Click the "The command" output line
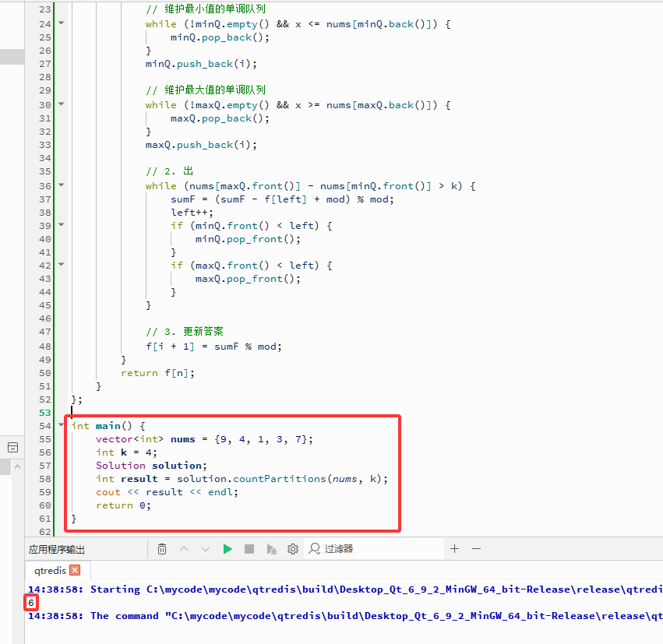This screenshot has width=663, height=644. pos(344,616)
